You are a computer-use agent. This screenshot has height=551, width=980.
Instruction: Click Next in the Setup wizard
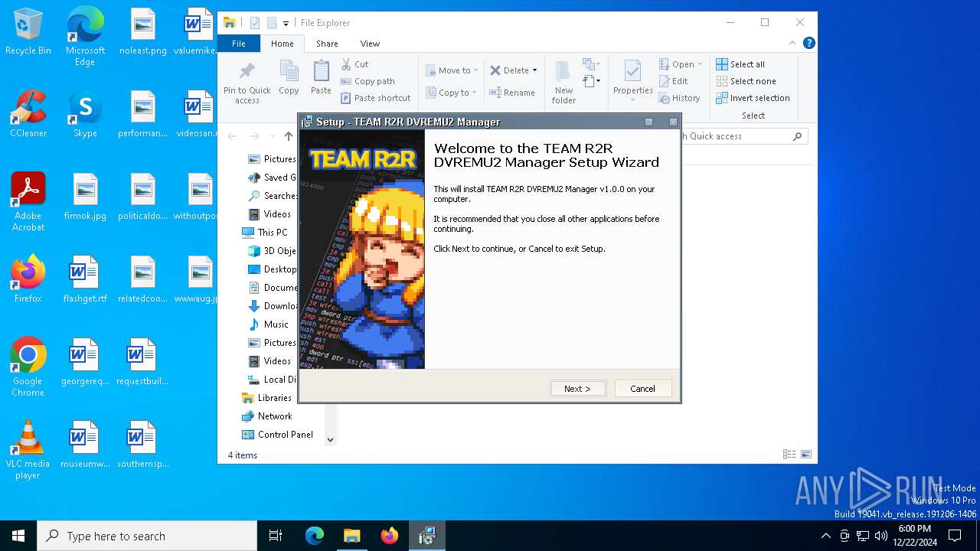click(578, 389)
